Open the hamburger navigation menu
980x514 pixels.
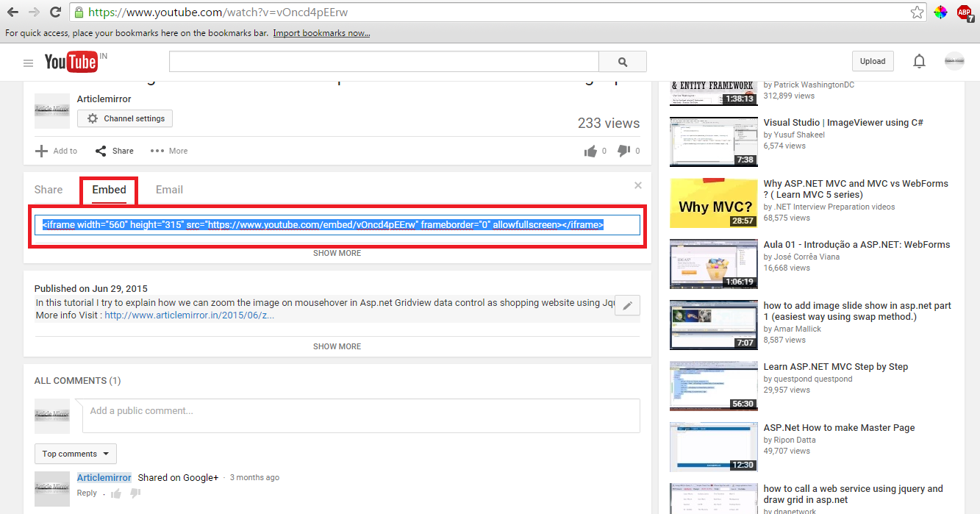(x=28, y=63)
